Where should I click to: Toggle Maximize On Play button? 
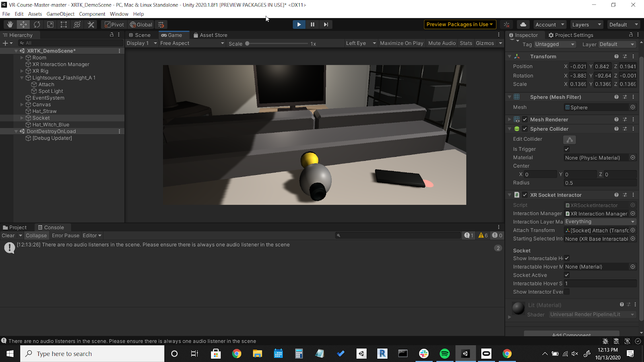[x=401, y=43]
